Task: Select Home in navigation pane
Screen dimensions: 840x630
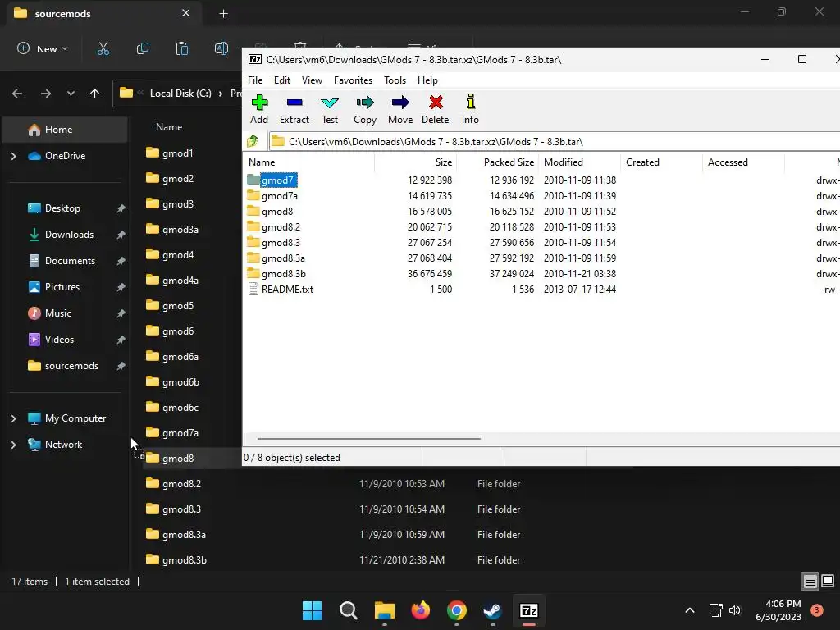Action: pyautogui.click(x=65, y=130)
